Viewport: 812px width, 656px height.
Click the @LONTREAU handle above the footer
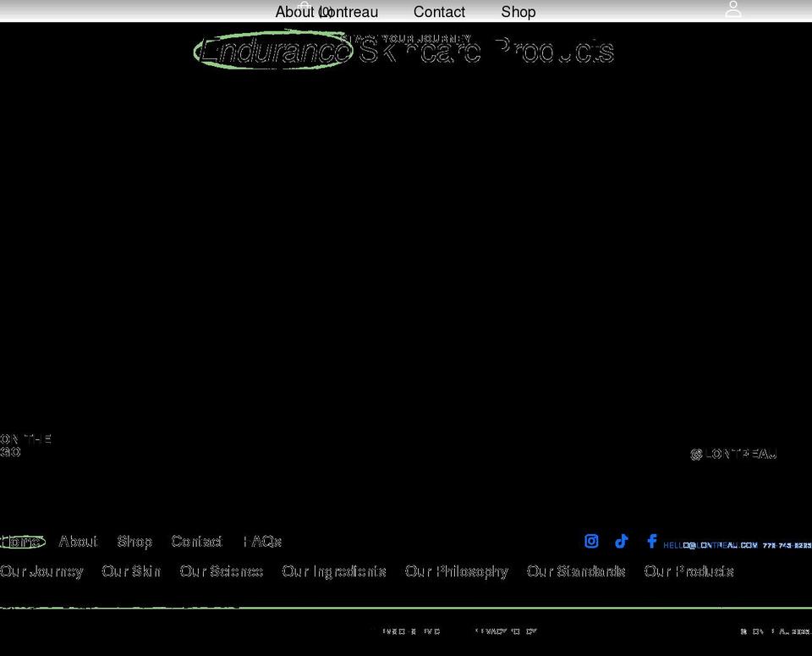(x=732, y=454)
